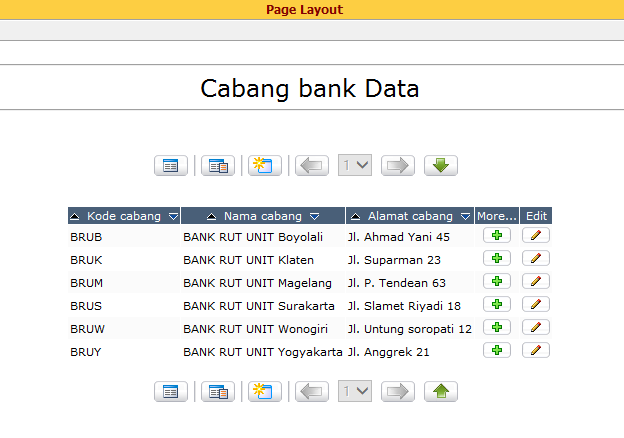Edit the BRUM record with pencil icon

pos(536,281)
